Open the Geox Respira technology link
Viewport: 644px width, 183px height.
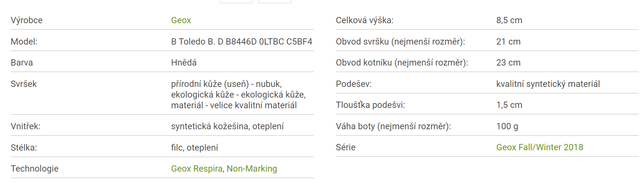tap(197, 169)
